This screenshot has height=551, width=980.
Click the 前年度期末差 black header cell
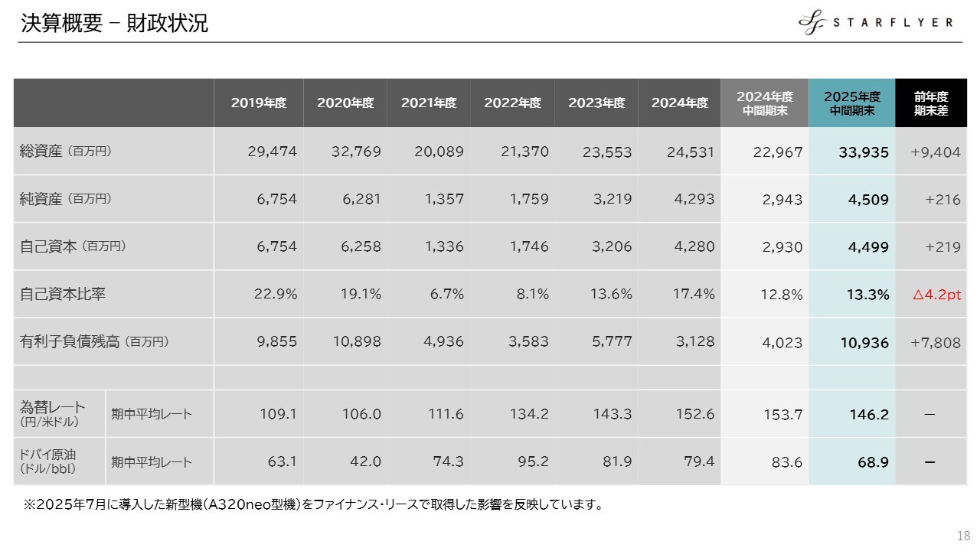931,103
